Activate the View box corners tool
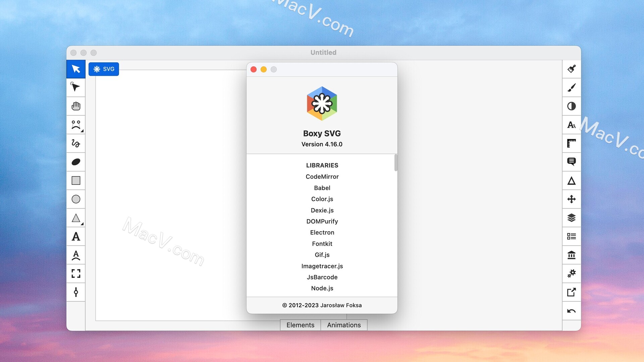This screenshot has height=362, width=644. [76, 274]
